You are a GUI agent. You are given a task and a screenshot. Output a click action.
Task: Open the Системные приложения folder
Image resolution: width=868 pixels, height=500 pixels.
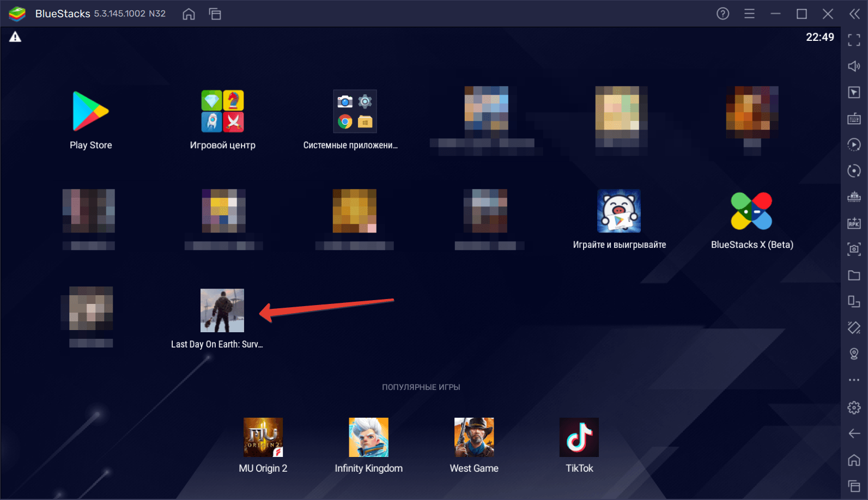(355, 112)
